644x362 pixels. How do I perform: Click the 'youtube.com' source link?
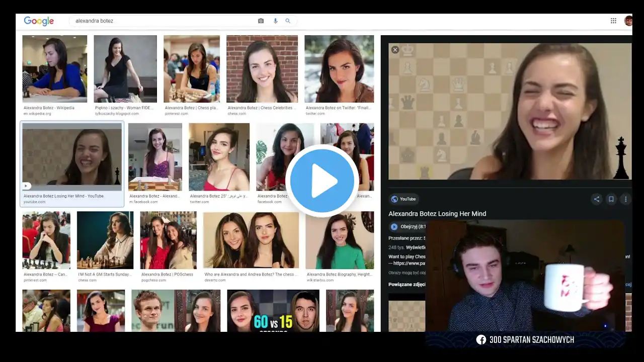(34, 202)
